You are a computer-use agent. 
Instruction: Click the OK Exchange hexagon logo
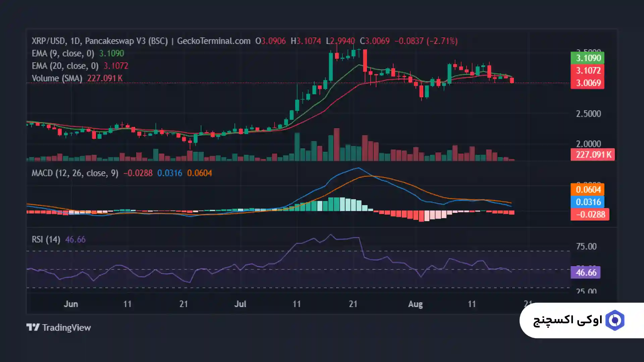(x=615, y=320)
